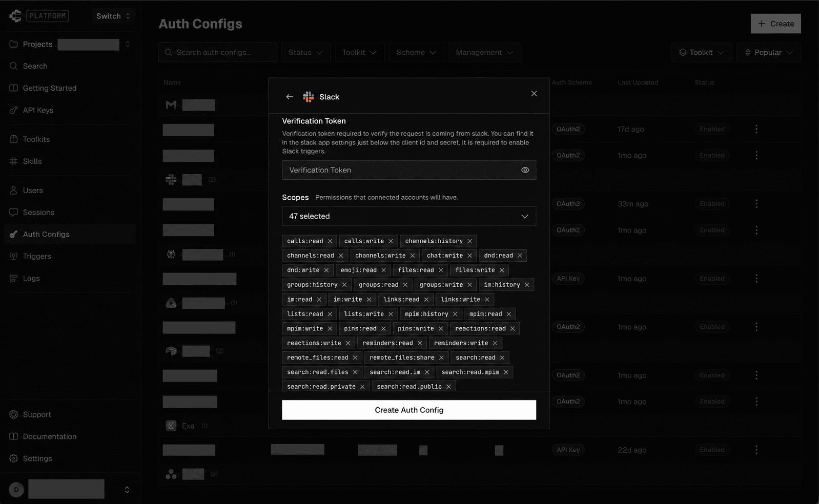Viewport: 819px width, 504px height.
Task: Expand the user account menu at bottom
Action: 127,490
